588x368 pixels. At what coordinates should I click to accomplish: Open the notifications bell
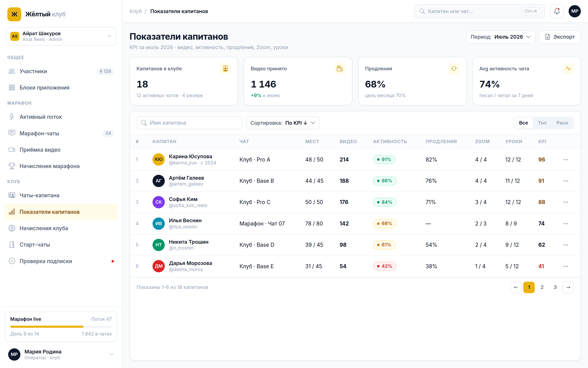click(x=557, y=11)
